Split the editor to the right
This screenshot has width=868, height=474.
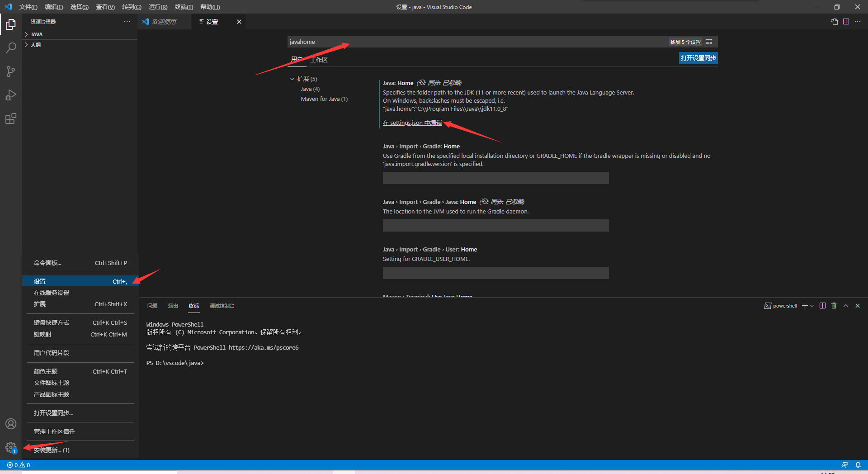pos(846,22)
